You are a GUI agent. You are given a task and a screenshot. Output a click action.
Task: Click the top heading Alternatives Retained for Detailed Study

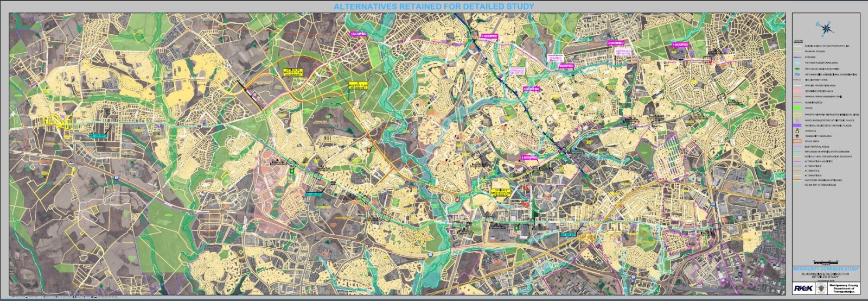[433, 7]
